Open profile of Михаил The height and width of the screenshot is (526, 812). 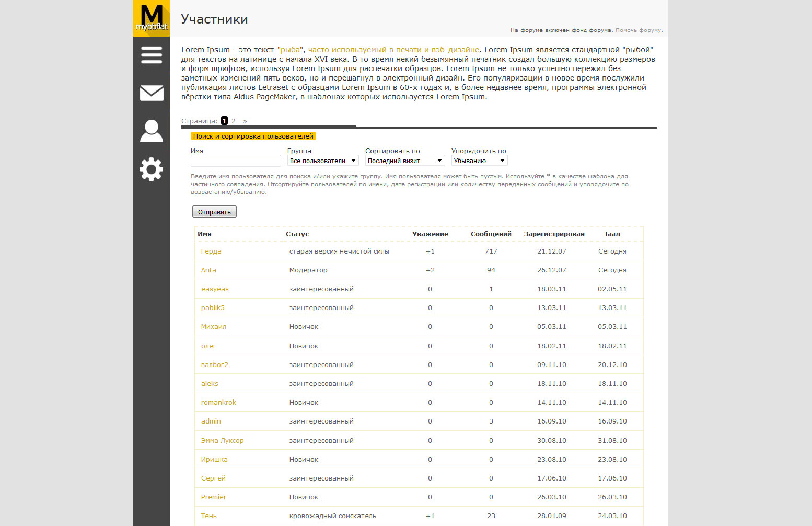tap(214, 326)
